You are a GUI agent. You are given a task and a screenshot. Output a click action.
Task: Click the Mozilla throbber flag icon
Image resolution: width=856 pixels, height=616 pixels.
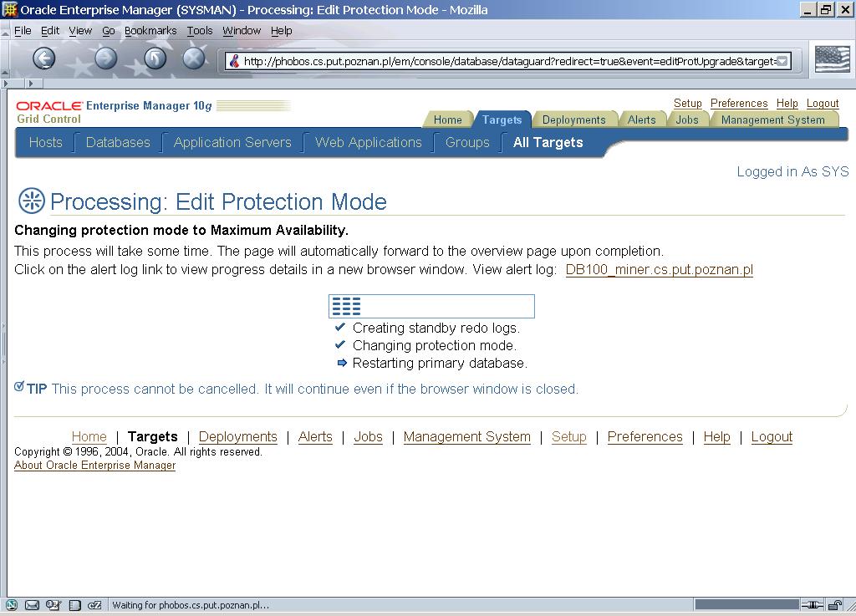coord(832,59)
